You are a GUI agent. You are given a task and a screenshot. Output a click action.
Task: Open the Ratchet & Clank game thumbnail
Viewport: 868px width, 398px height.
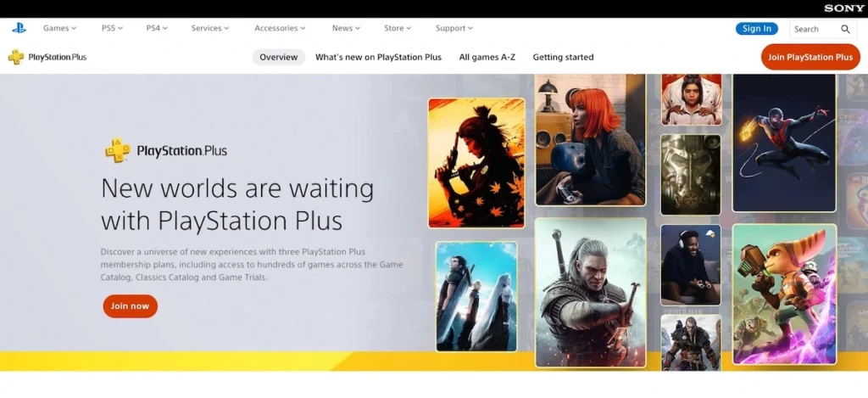click(783, 293)
